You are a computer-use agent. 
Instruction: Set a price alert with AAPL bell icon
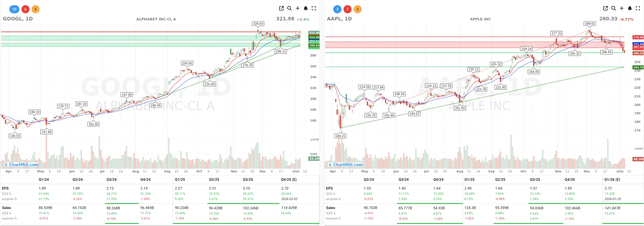click(629, 8)
